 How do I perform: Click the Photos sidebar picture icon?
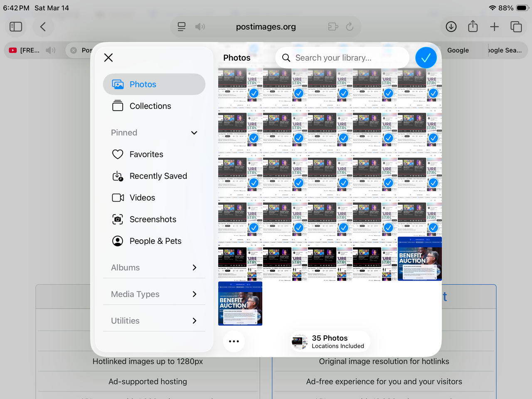(x=118, y=84)
